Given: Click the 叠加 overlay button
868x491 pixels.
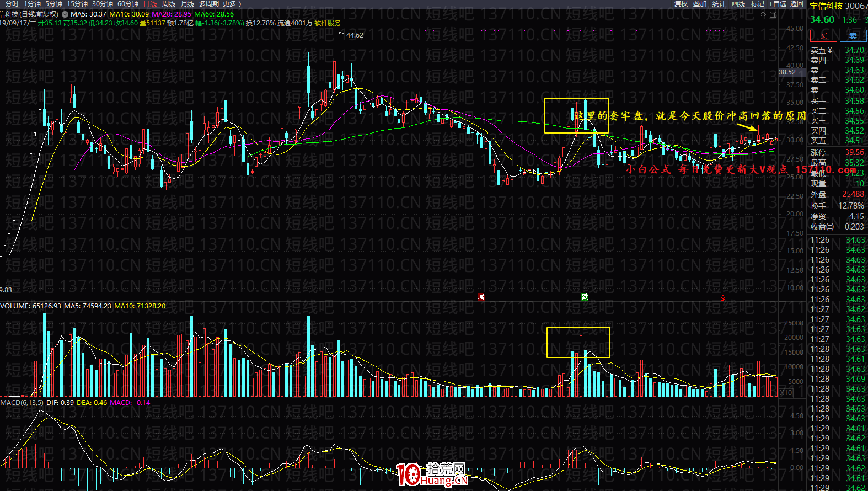Looking at the screenshot, I should tap(700, 4).
